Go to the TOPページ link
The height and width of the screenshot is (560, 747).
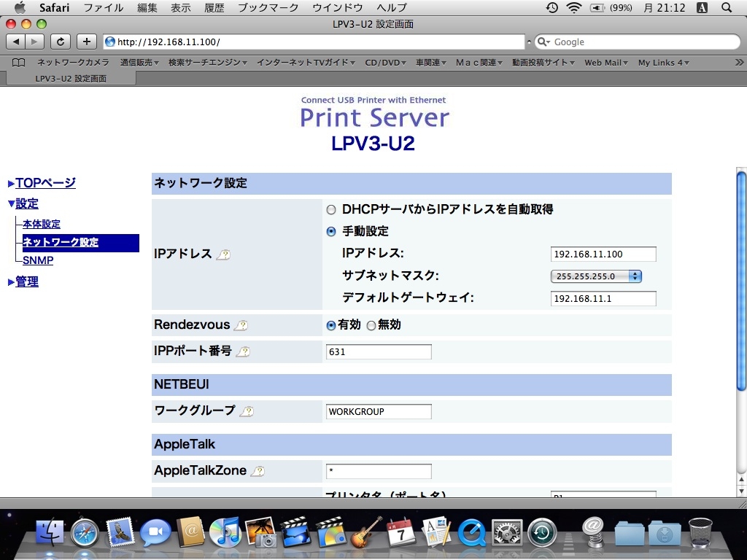pos(45,183)
